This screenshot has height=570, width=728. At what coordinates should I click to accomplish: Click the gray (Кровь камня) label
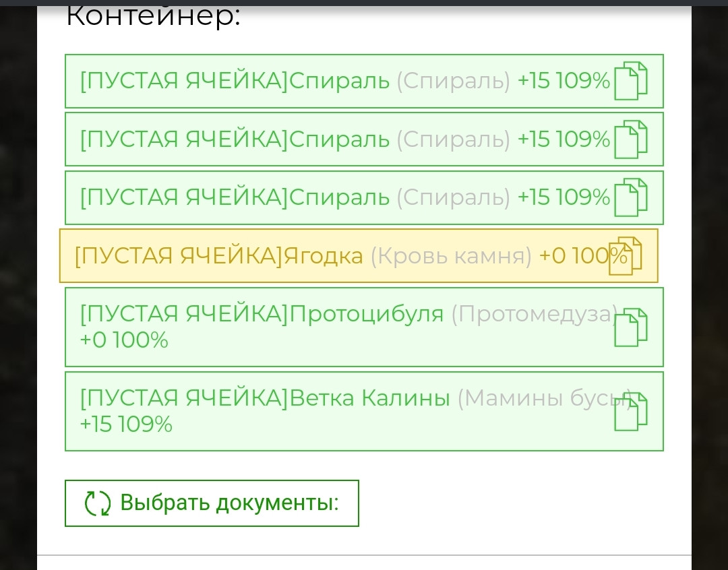coord(451,256)
